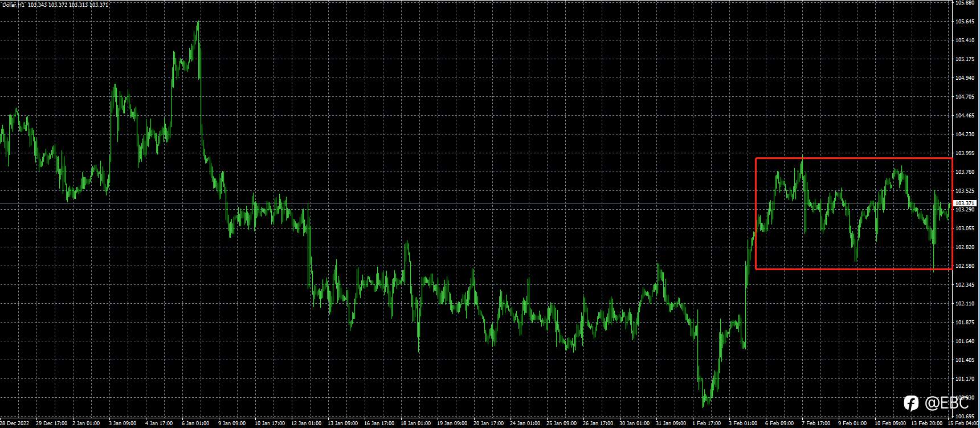Click the 29 Dec 17:00 time label
This screenshot has width=980, height=428.
pos(51,423)
